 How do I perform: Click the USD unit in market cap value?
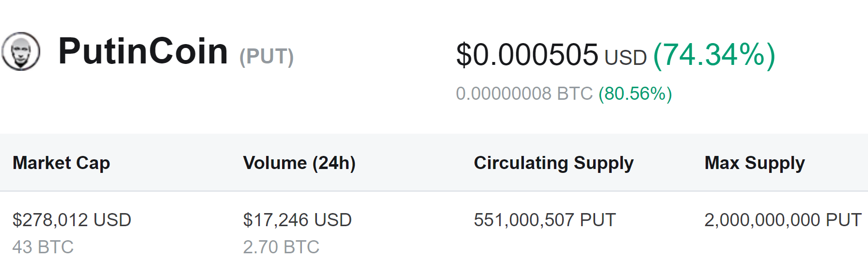(112, 220)
